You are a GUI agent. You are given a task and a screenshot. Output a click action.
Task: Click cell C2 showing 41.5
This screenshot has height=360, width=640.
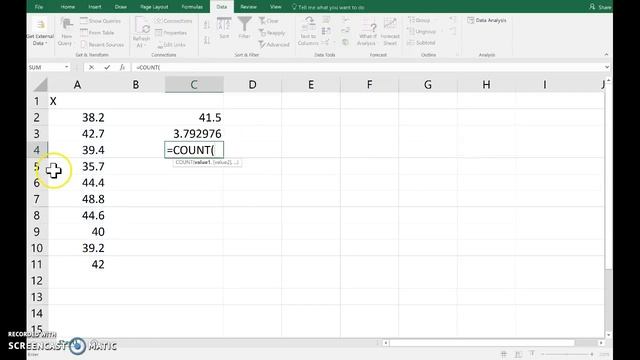coord(194,118)
